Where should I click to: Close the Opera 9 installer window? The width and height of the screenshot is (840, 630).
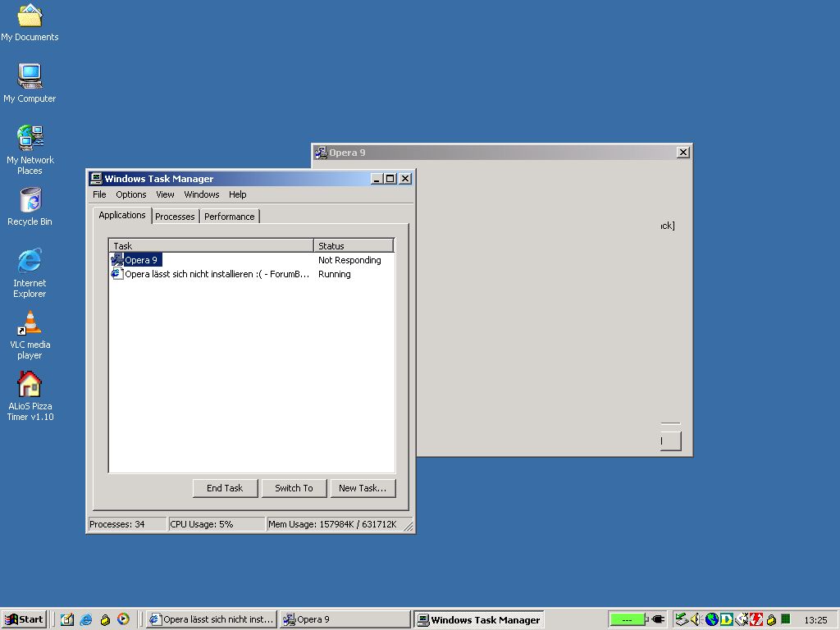click(683, 153)
